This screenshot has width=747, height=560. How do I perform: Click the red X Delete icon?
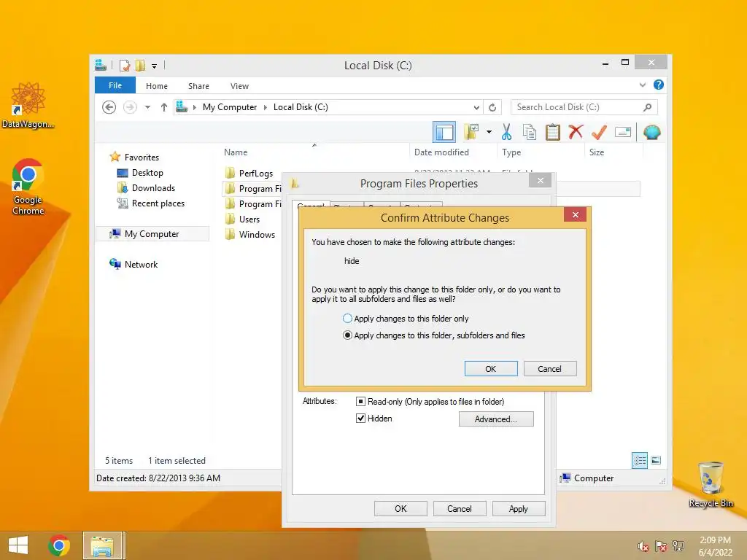576,131
